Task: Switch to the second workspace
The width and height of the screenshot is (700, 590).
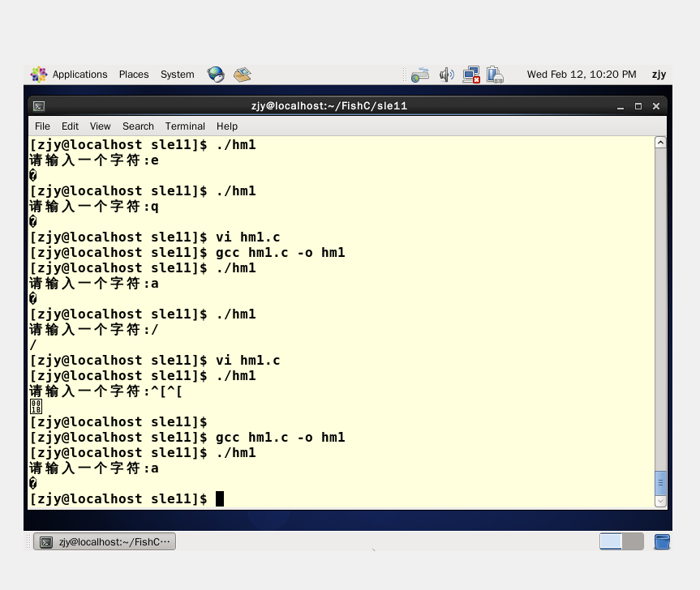Action: tap(633, 541)
